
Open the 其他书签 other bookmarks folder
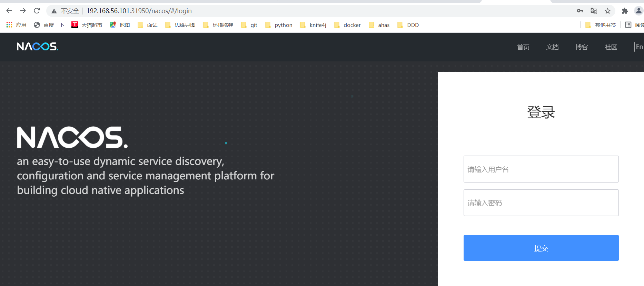coord(601,25)
